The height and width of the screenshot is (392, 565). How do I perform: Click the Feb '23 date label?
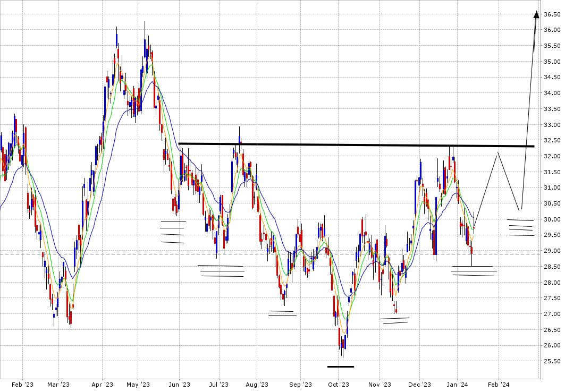[22, 385]
